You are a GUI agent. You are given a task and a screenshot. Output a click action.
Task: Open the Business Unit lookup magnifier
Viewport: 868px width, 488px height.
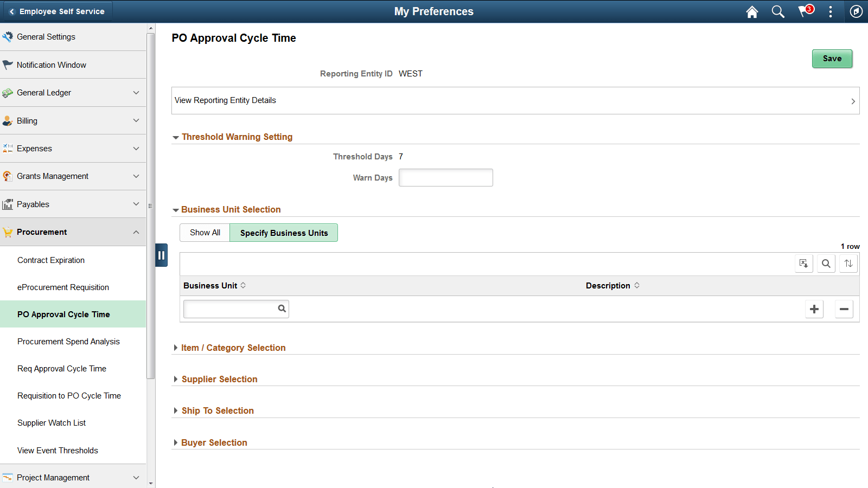(x=282, y=309)
